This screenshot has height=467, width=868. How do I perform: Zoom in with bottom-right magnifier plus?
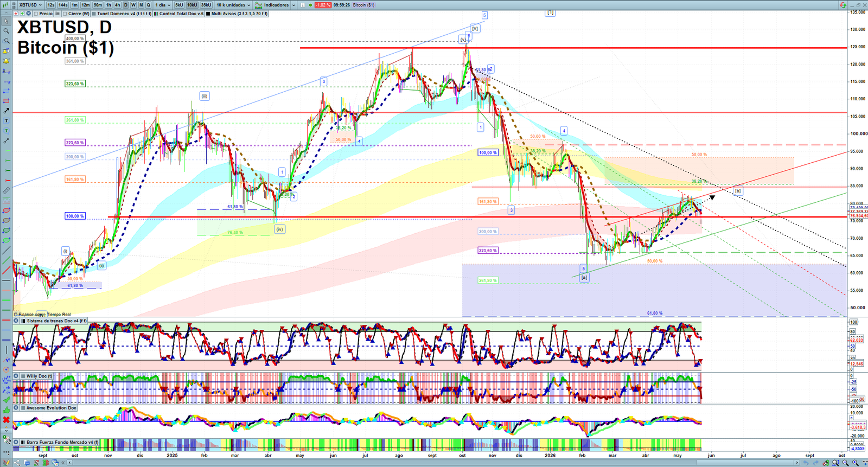856,463
